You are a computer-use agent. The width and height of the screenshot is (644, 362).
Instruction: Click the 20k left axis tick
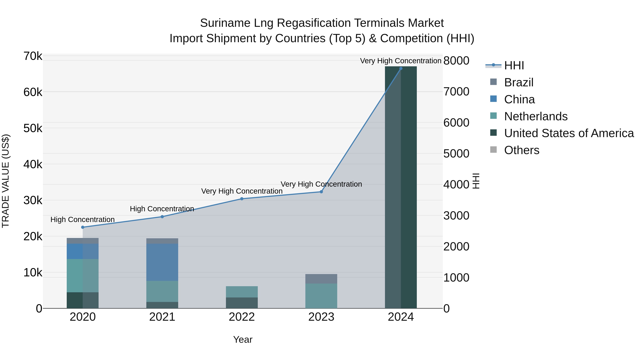point(33,236)
